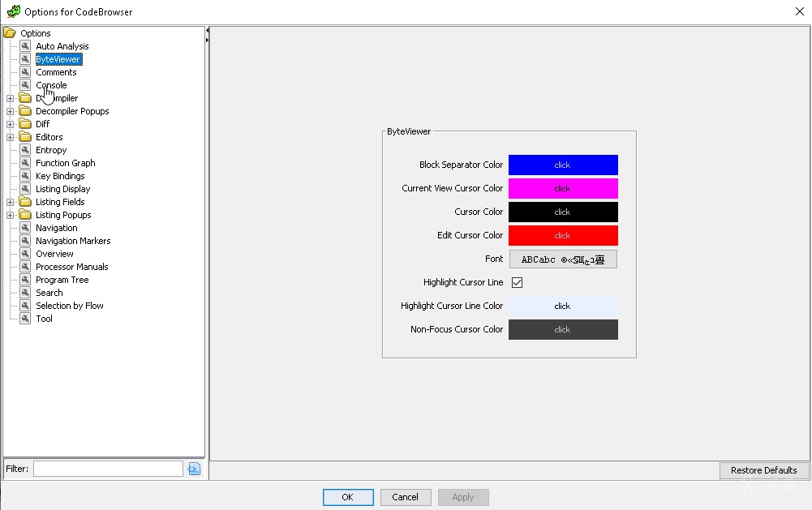This screenshot has height=510, width=812.
Task: Click the Listing Popups folder icon
Action: click(x=25, y=214)
